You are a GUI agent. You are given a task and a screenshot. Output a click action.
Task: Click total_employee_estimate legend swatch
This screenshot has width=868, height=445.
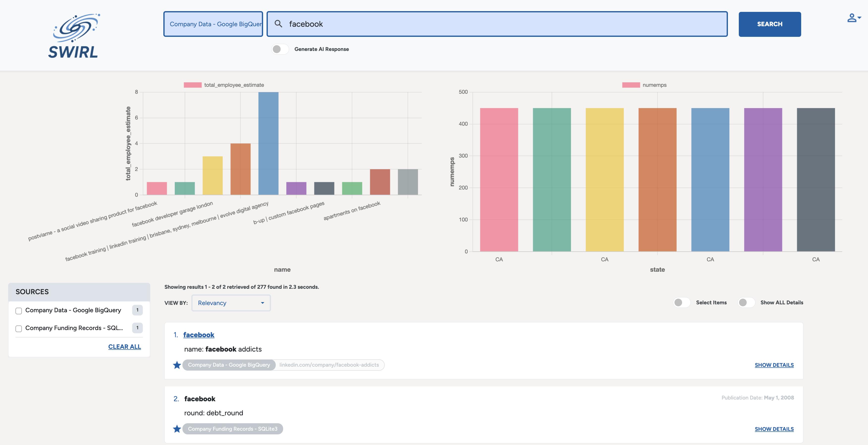192,85
